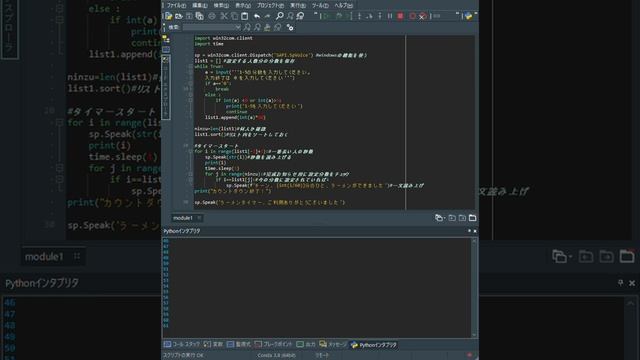
Task: Click the interpreter panel vertical scrollbar
Action: point(474,288)
